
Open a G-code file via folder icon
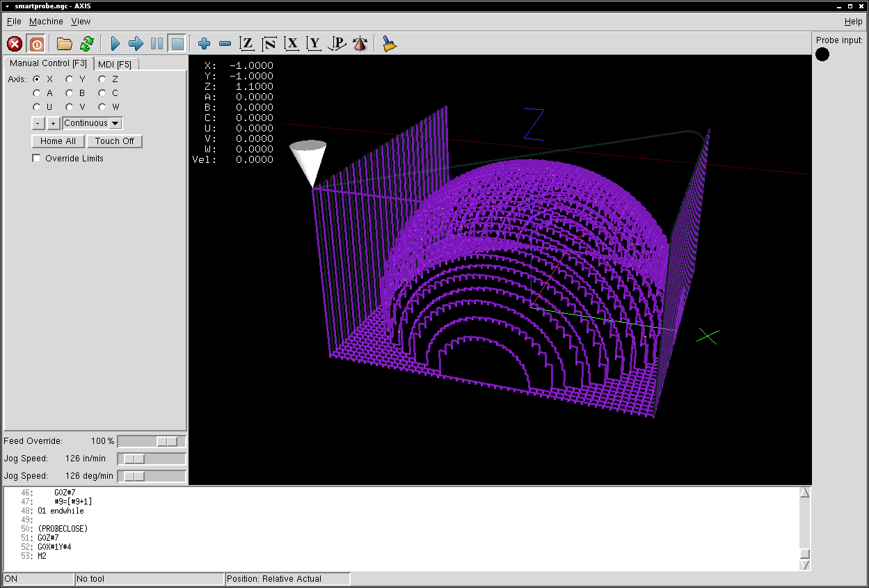65,44
